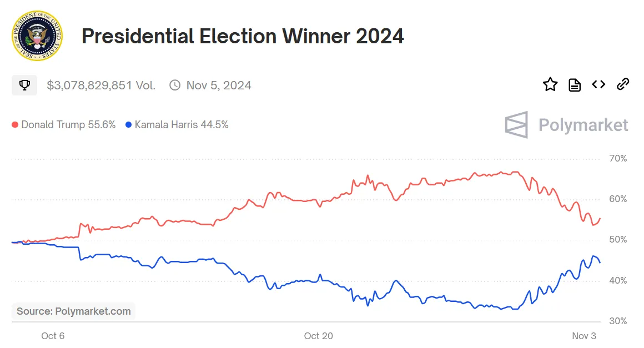Click the Presidential Election Winner 2024 title
This screenshot has height=348, width=644.
click(243, 37)
